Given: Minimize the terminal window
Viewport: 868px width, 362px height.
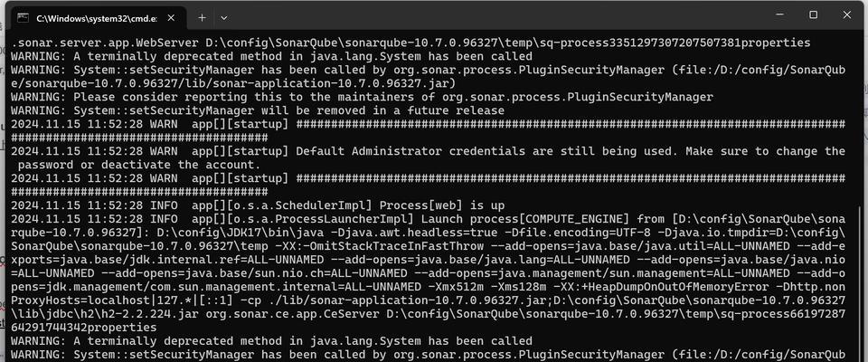Looking at the screenshot, I should pos(780,15).
